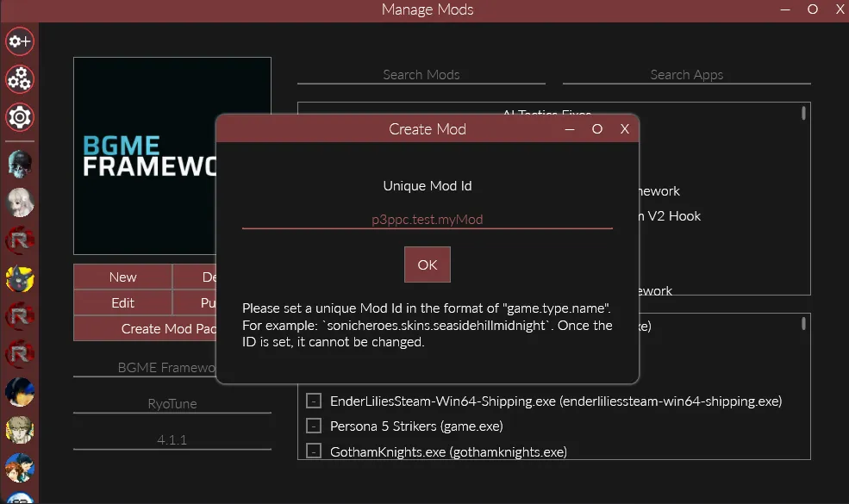Select the second red R application icon
Screen dimensions: 849x504
(x=20, y=316)
